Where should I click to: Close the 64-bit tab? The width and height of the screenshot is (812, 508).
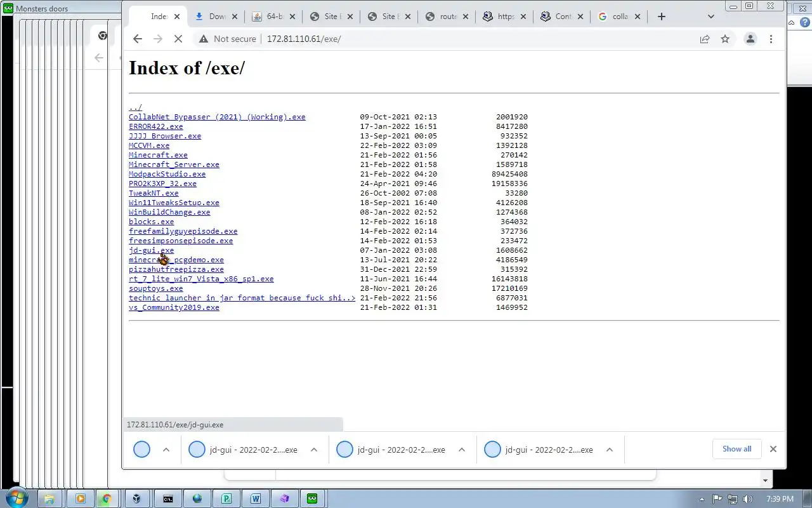[x=292, y=17]
